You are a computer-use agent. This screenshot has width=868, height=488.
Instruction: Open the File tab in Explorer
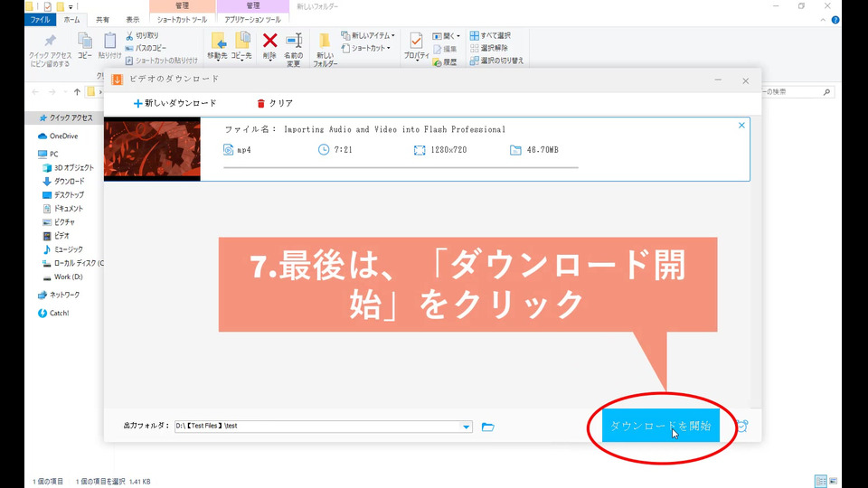coord(40,19)
